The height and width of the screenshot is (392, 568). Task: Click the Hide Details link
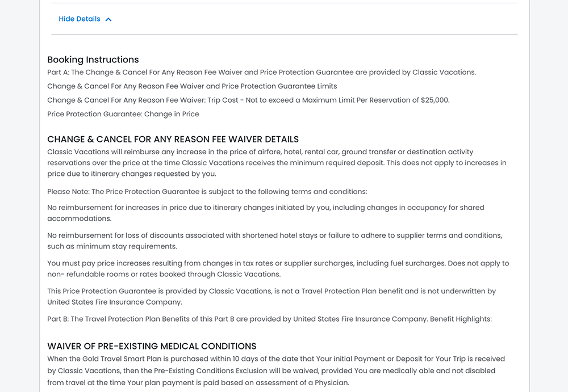pyautogui.click(x=80, y=19)
